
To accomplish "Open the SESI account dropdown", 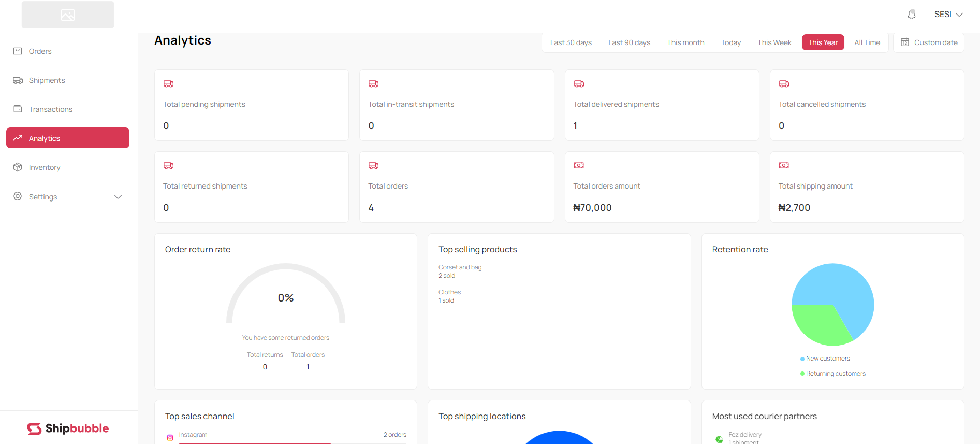I will (x=948, y=15).
